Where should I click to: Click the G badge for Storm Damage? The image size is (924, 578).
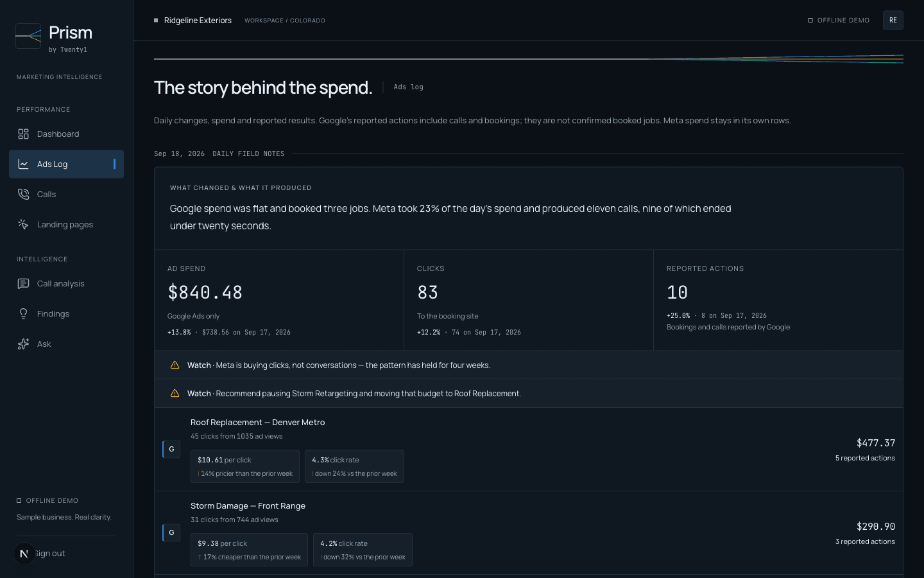(x=171, y=532)
